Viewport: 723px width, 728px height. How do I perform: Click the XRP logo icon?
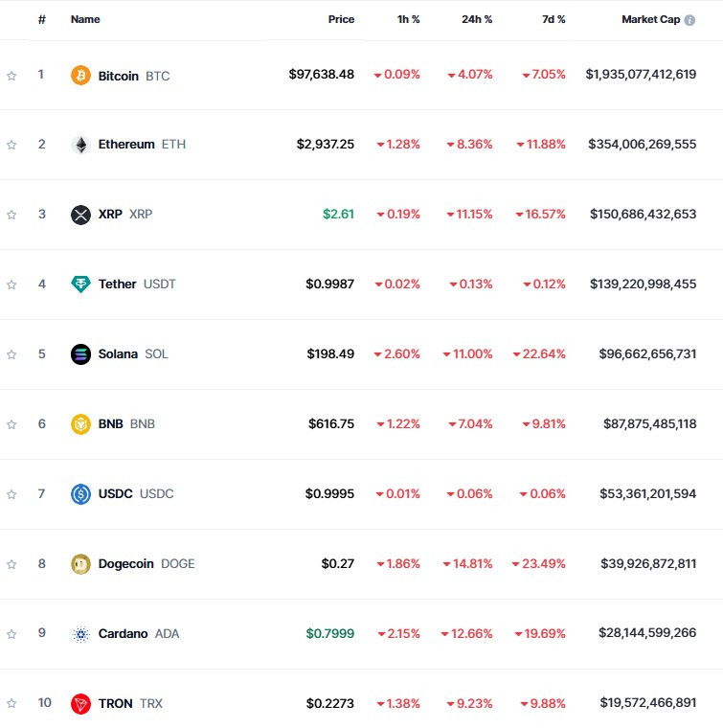tap(81, 215)
